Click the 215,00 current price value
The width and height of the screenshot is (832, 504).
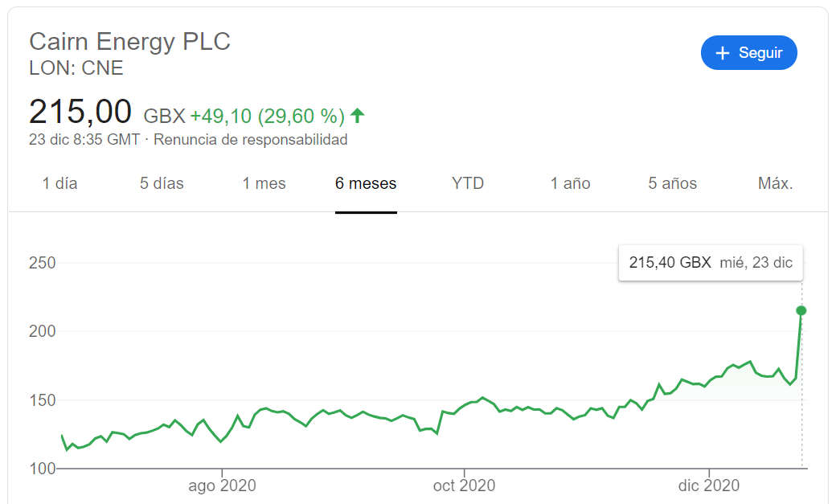coord(80,113)
